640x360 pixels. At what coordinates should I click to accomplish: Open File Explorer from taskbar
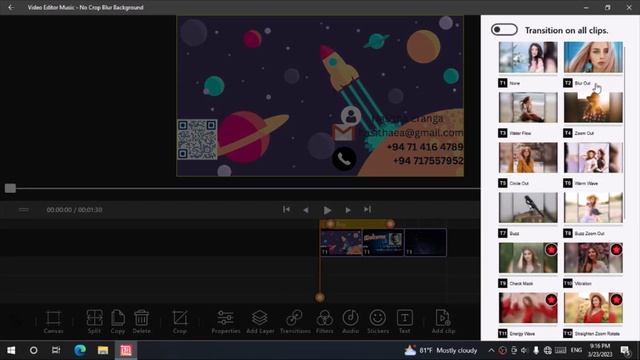pyautogui.click(x=102, y=350)
